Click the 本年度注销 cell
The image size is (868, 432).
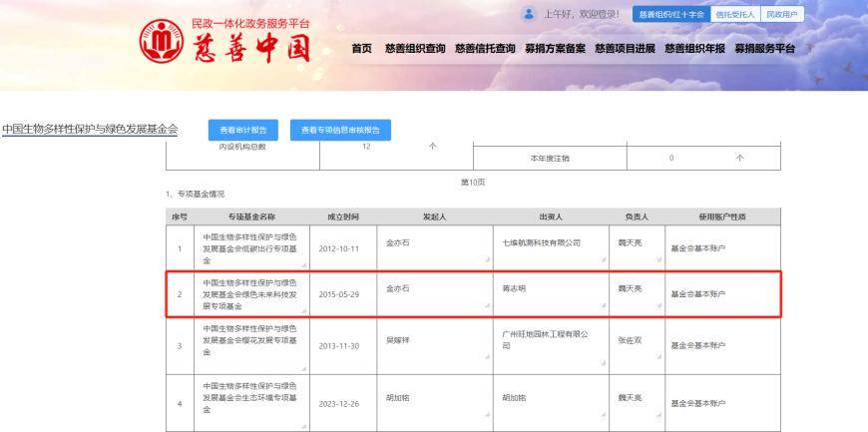coord(550,159)
